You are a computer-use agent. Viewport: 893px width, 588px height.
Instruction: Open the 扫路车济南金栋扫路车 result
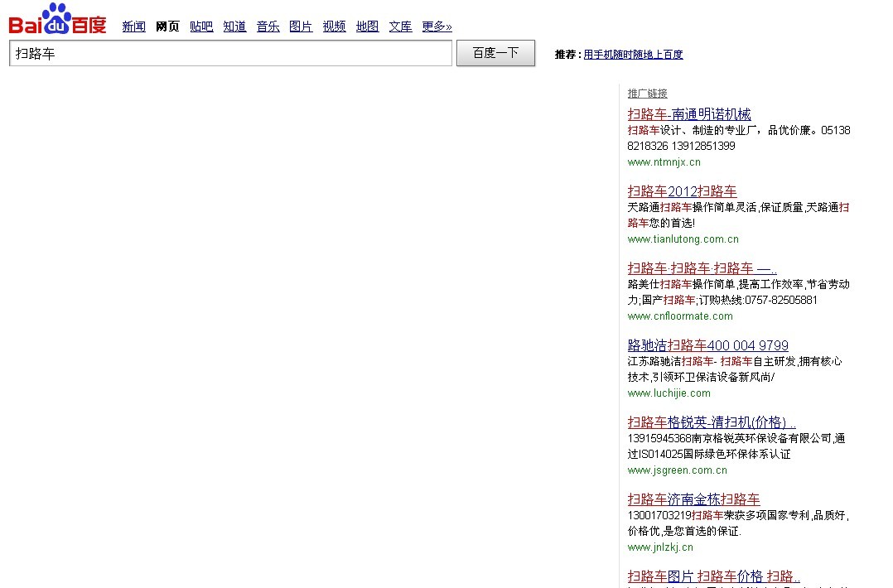693,499
